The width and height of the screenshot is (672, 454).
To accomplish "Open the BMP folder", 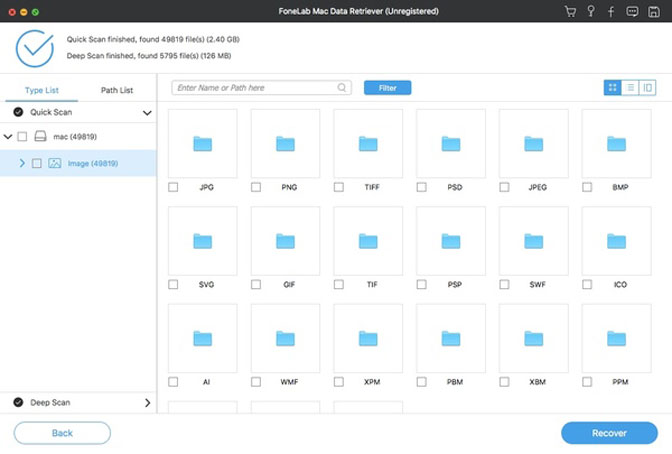I will pos(616,144).
